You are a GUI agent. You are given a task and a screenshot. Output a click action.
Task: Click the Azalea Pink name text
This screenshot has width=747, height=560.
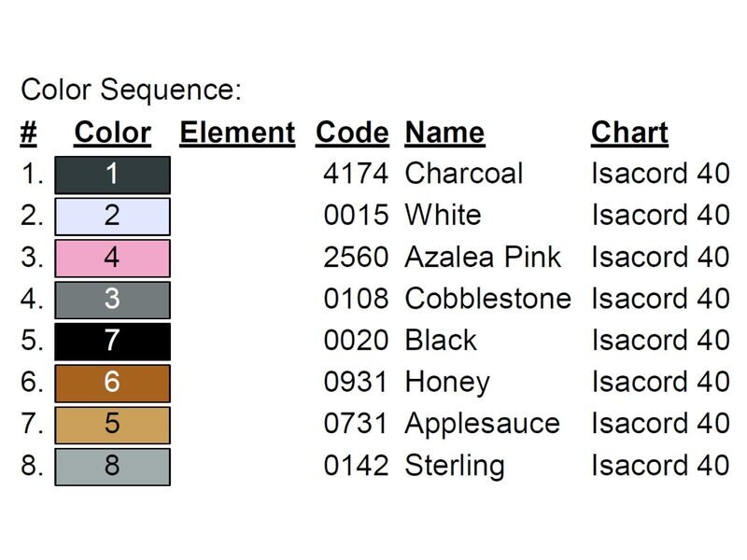coord(483,258)
